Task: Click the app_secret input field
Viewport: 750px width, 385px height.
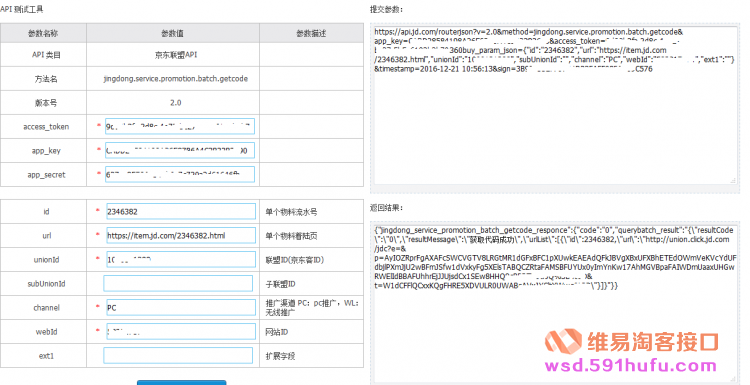Action: pyautogui.click(x=180, y=175)
